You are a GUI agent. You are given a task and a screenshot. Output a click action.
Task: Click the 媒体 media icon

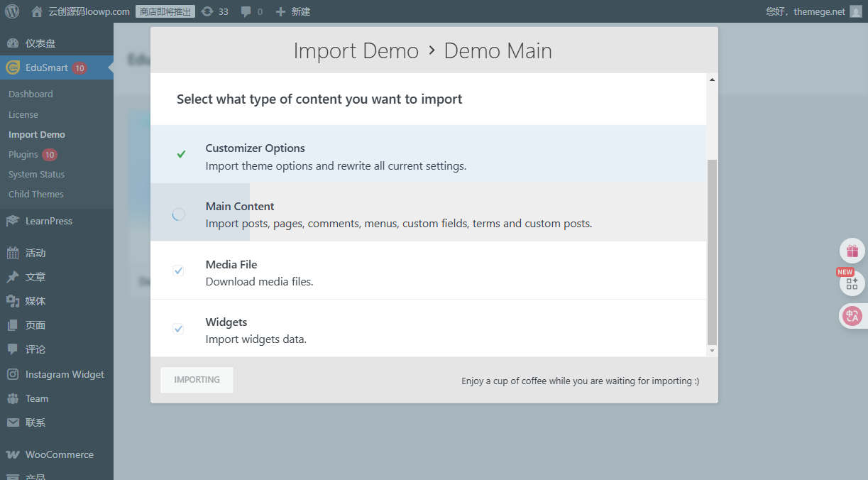click(x=13, y=301)
